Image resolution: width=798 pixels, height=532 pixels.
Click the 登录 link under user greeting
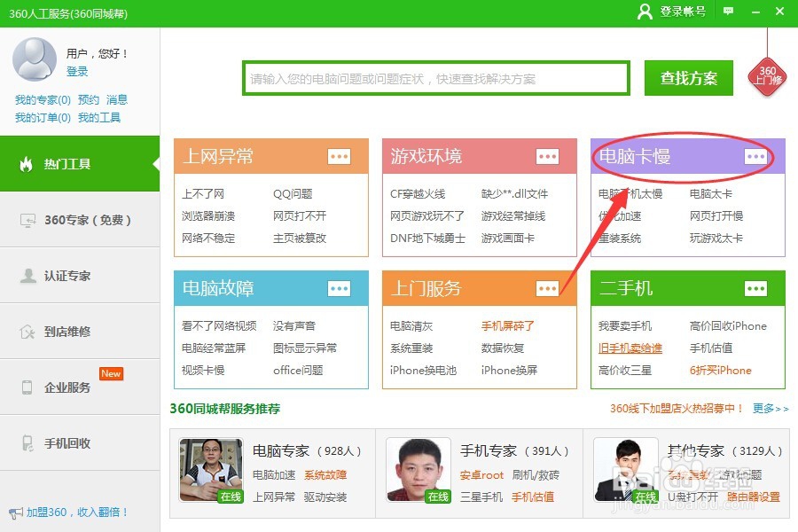77,71
